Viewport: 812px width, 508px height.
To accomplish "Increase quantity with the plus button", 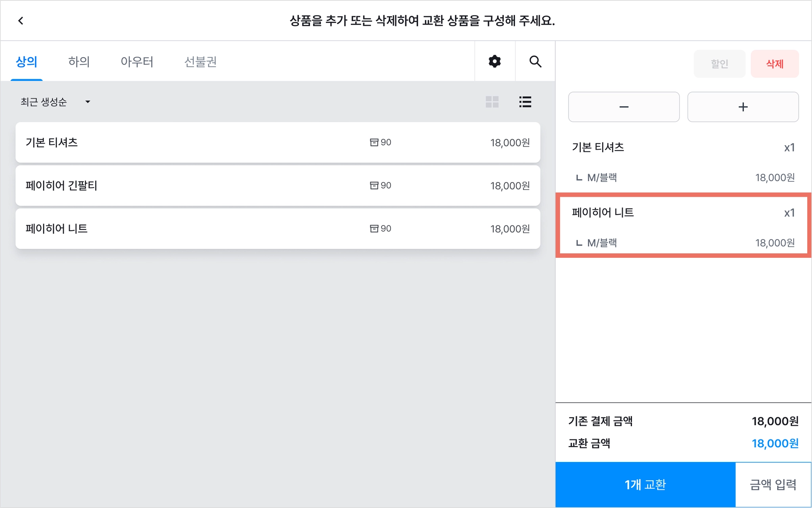I will pos(743,107).
